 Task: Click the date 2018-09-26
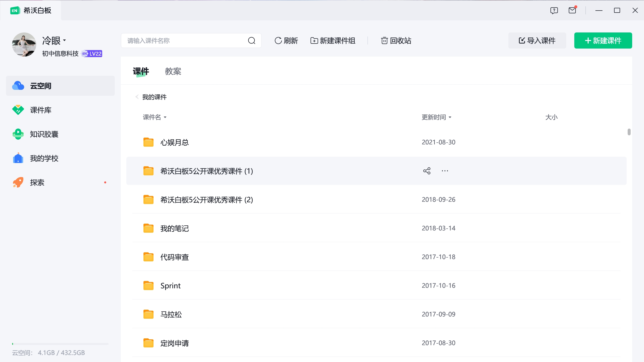pos(439,199)
